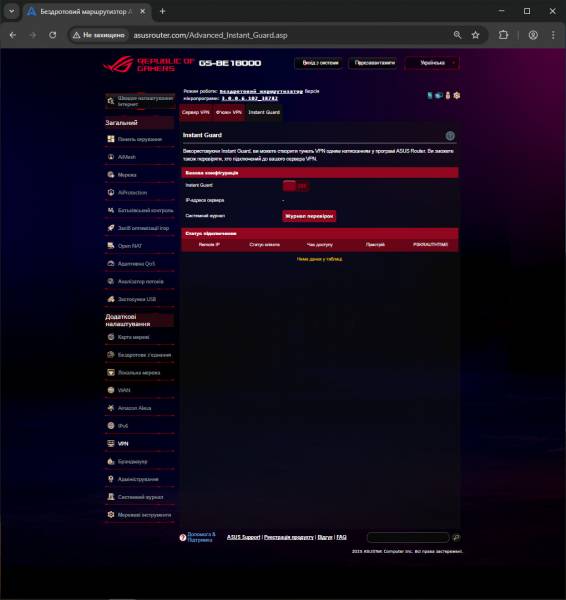Screen dimensions: 566x600
Task: Select the Instant Guard tab
Action: [264, 112]
